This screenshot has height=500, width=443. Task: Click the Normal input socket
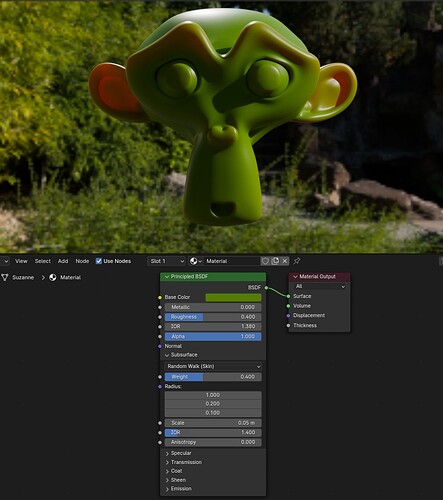click(x=160, y=346)
